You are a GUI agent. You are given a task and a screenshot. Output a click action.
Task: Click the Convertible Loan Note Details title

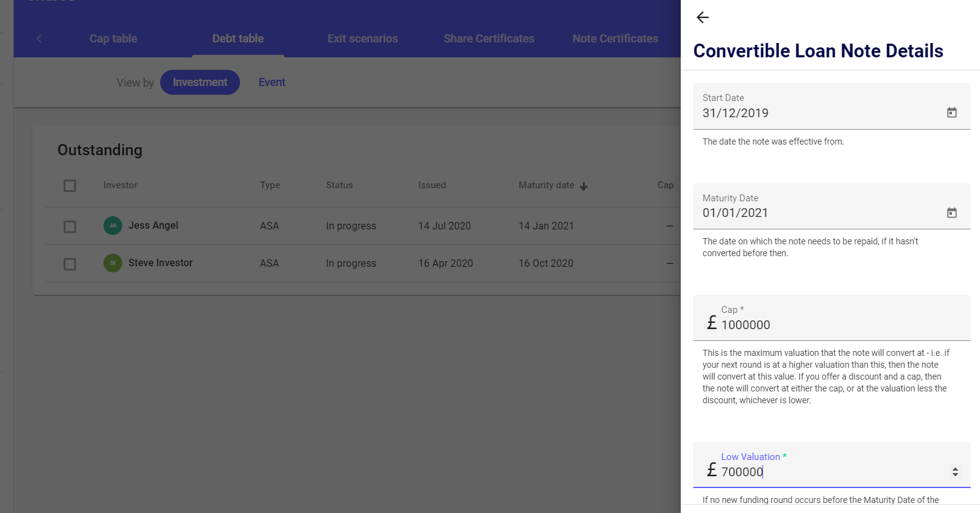(818, 51)
